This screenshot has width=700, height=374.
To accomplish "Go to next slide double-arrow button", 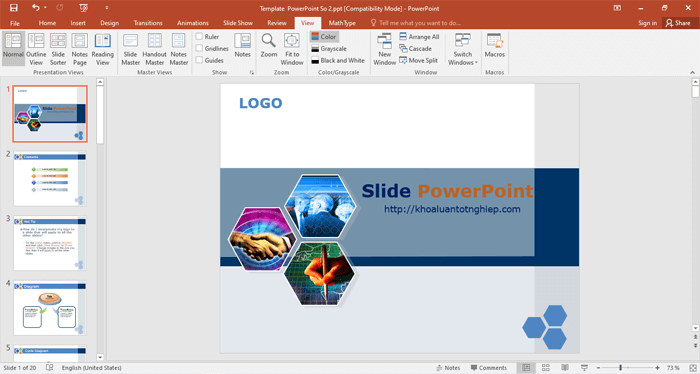I will [x=695, y=345].
